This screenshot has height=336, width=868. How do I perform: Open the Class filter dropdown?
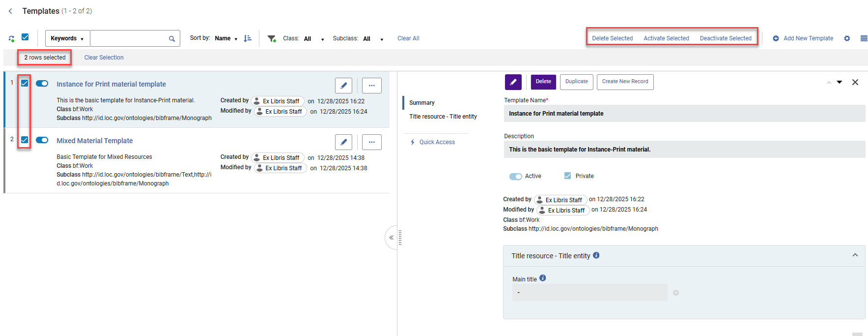coord(314,38)
